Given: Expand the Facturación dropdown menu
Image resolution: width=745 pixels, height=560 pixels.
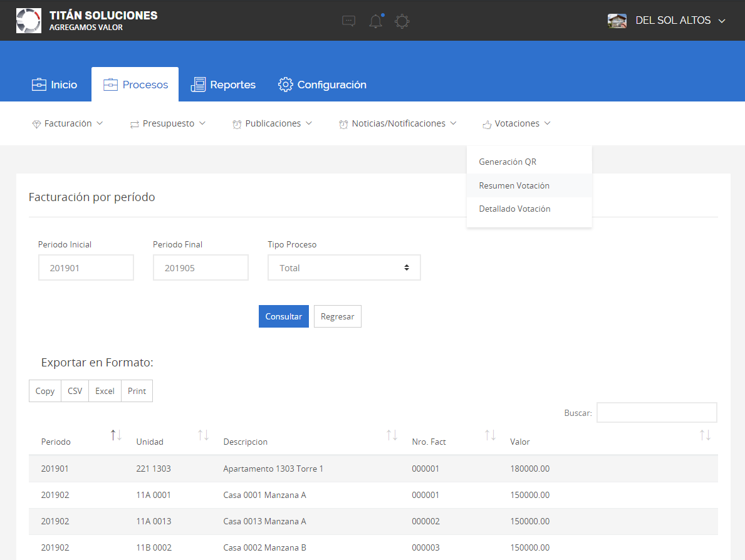Looking at the screenshot, I should [x=68, y=124].
